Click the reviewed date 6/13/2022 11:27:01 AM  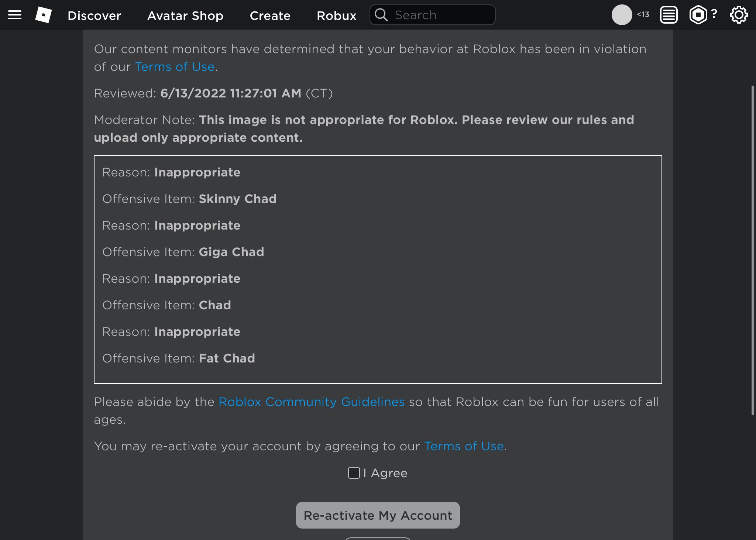231,93
